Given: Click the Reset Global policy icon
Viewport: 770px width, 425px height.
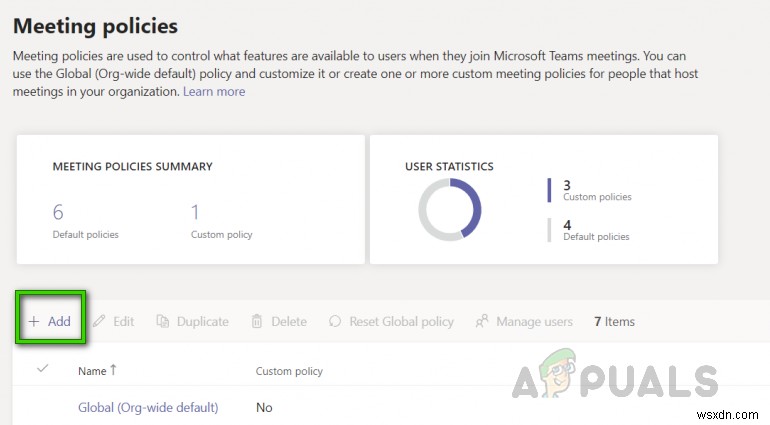Looking at the screenshot, I should point(335,322).
